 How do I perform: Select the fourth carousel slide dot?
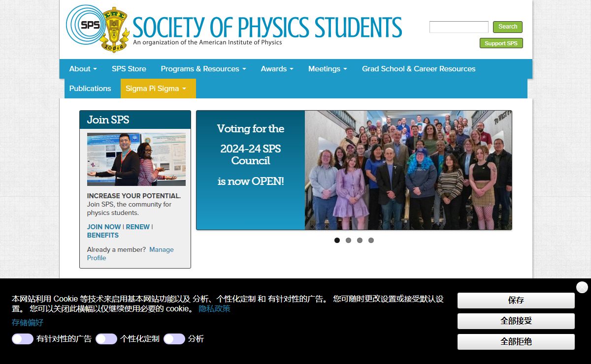371,241
